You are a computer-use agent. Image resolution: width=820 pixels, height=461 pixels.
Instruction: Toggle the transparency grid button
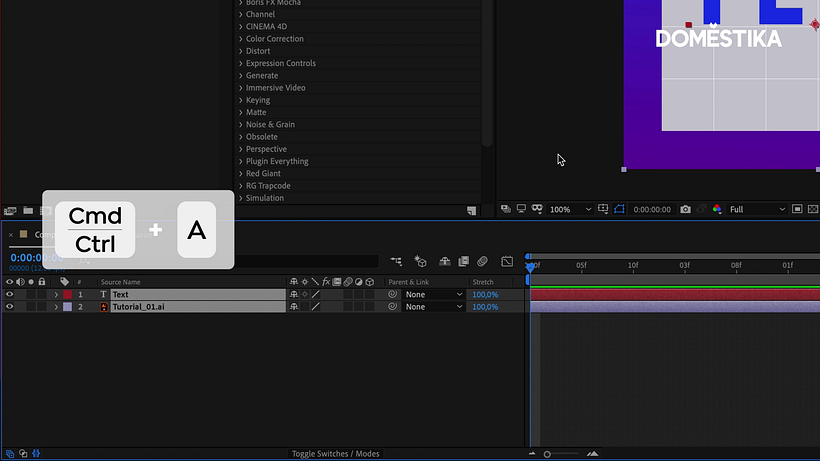[x=813, y=209]
